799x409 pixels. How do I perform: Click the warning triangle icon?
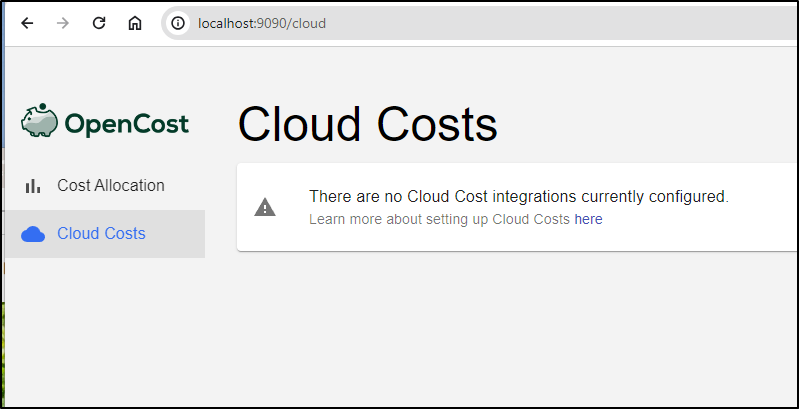pyautogui.click(x=265, y=207)
